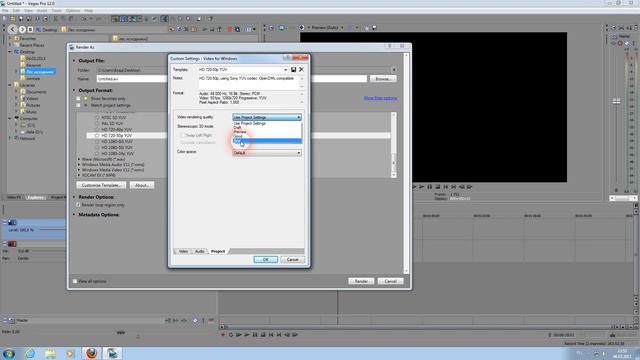The image size is (640, 360).
Task: Click Play in the timeline transport bar
Action: click(x=247, y=335)
